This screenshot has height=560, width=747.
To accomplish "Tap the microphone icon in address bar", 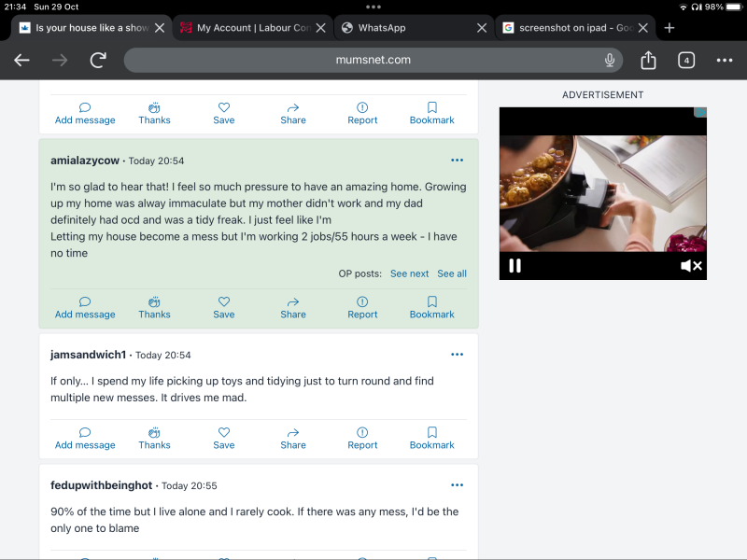I will (x=610, y=61).
